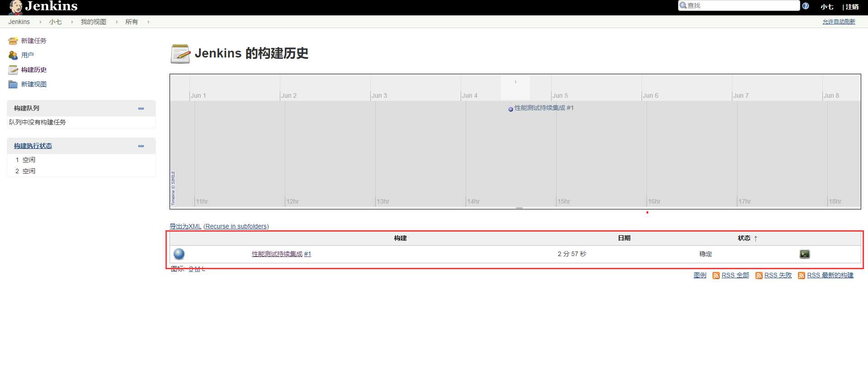The image size is (868, 366).
Task: Open 小七 breadcrumb item
Action: (56, 22)
